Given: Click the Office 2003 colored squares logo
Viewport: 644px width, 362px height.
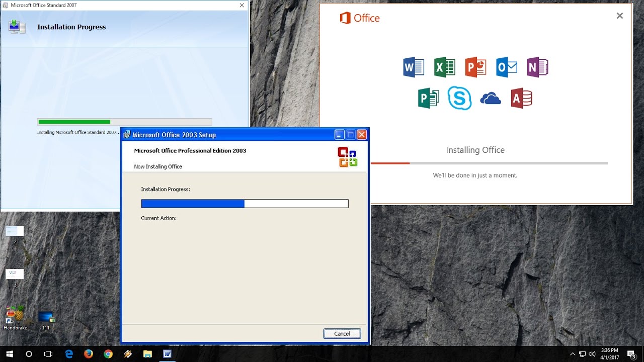Looking at the screenshot, I should coord(348,157).
